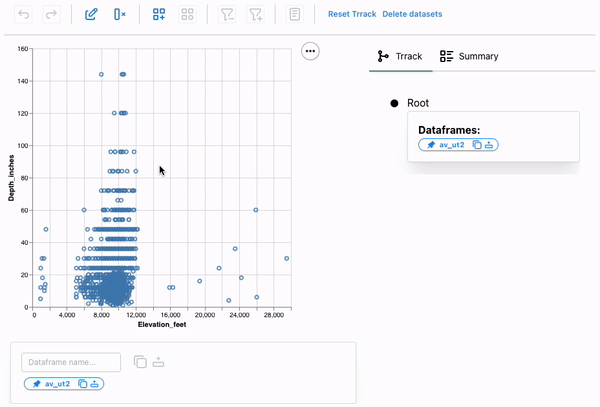600x407 pixels.
Task: Click the 12,000 x-axis tick label
Action: (x=136, y=315)
